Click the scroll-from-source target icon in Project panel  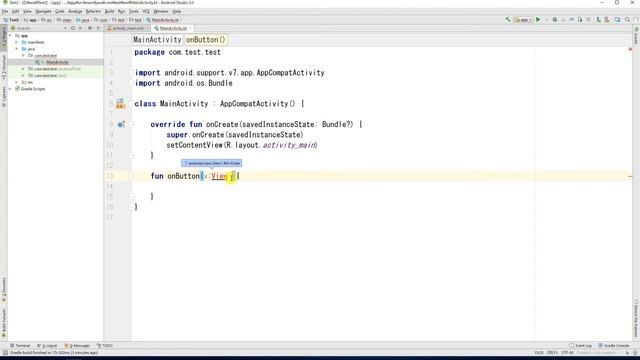(73, 28)
